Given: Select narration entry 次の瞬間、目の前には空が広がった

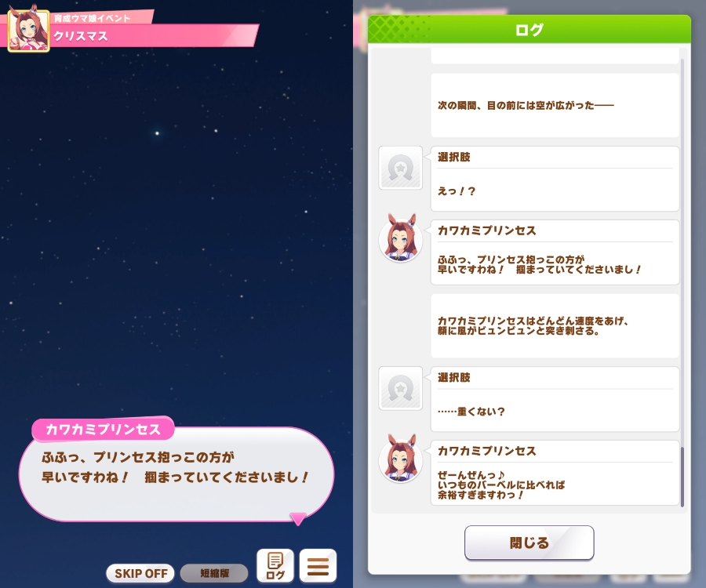Looking at the screenshot, I should (555, 105).
